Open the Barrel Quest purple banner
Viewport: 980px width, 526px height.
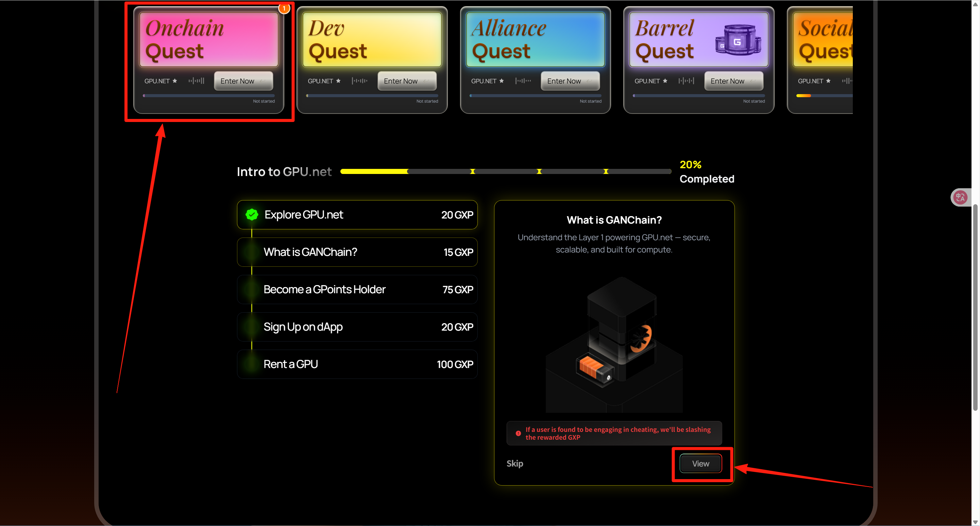click(x=699, y=39)
